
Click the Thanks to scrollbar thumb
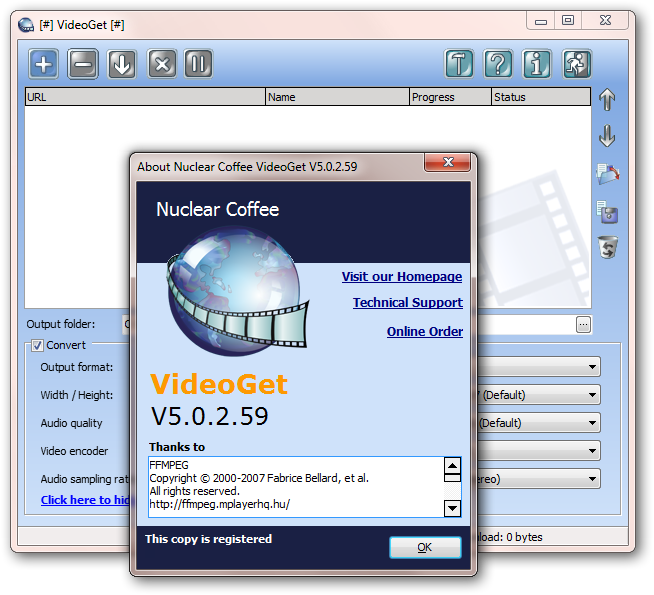453,478
